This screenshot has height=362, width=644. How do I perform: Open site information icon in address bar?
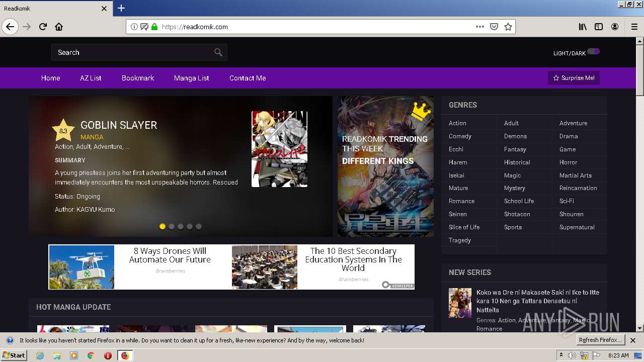tap(134, 27)
